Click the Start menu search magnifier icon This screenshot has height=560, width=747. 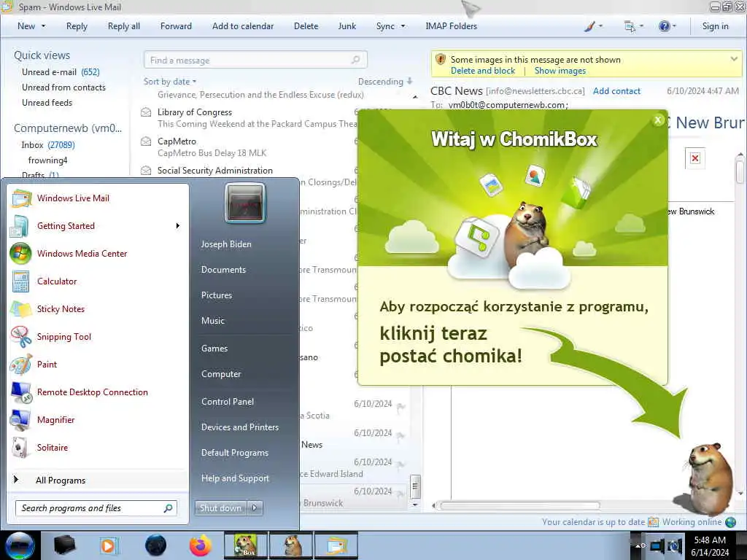click(x=169, y=508)
